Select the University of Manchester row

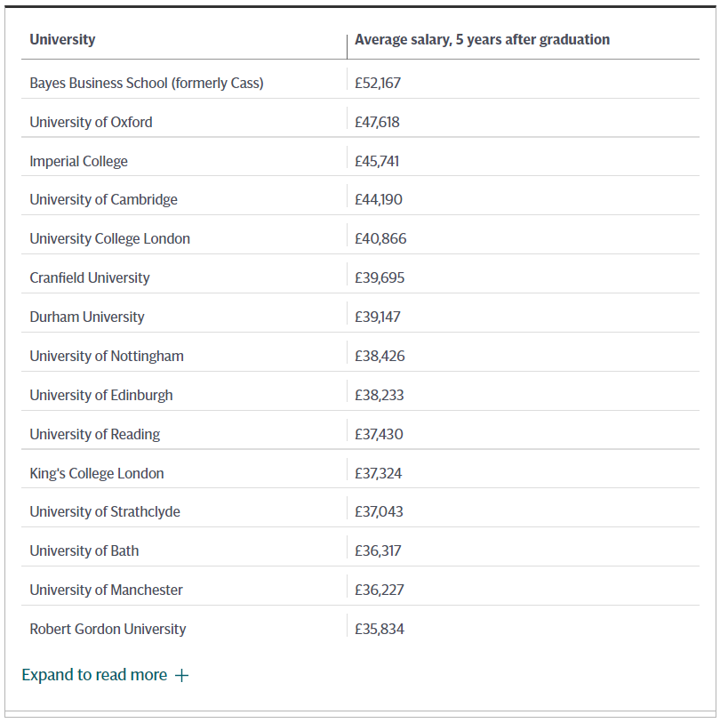(x=106, y=590)
